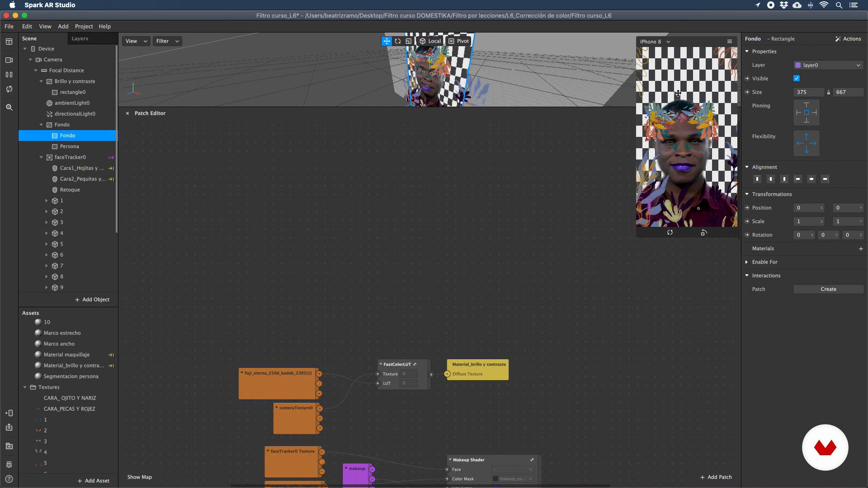
Task: Open the Project menu
Action: [84, 27]
